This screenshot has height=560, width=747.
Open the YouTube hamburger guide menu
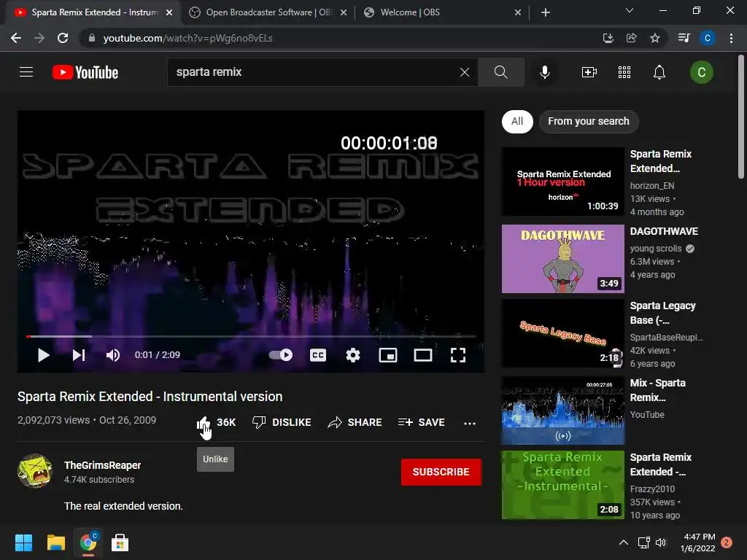(26, 72)
